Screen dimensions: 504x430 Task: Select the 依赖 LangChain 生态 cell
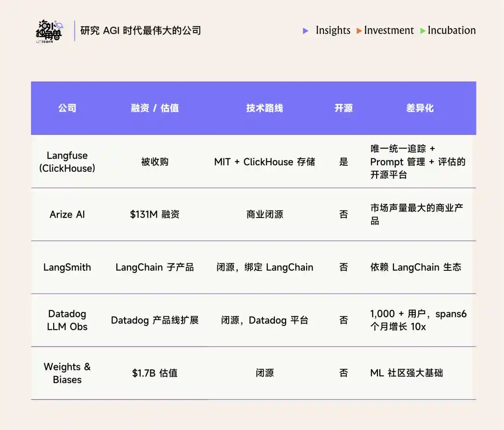coord(416,267)
